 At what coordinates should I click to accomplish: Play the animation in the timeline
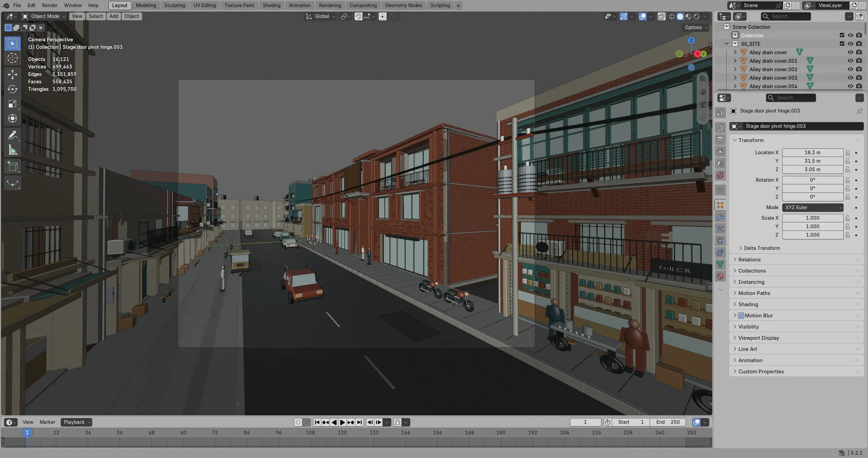click(x=342, y=422)
